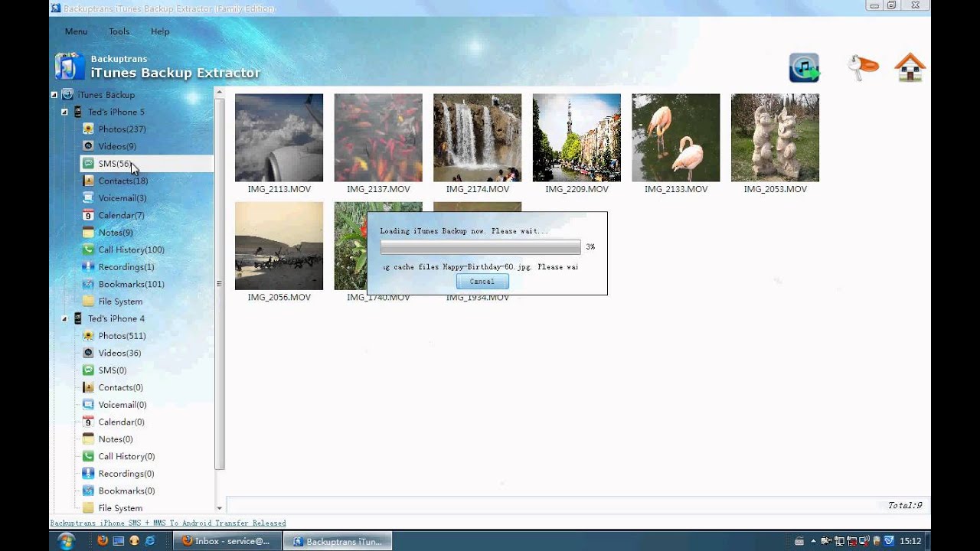
Task: Open the iTunes music export icon in header
Action: click(x=804, y=67)
